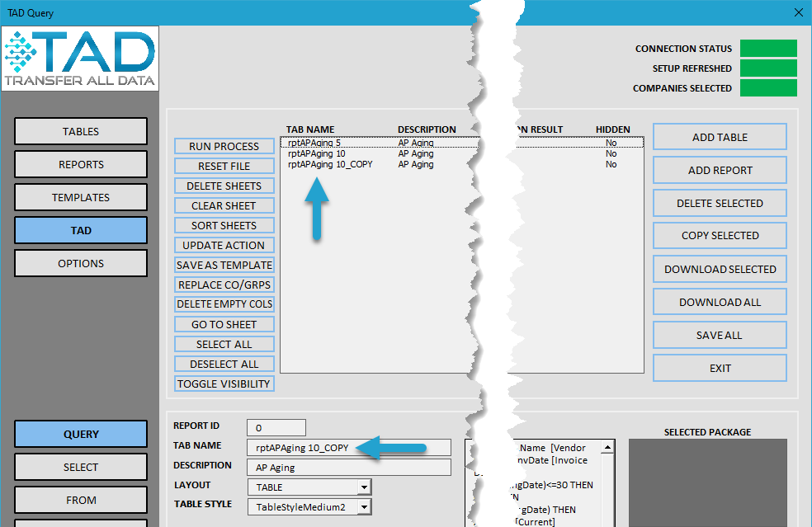
Task: Click GO TO SHEET button
Action: [224, 325]
